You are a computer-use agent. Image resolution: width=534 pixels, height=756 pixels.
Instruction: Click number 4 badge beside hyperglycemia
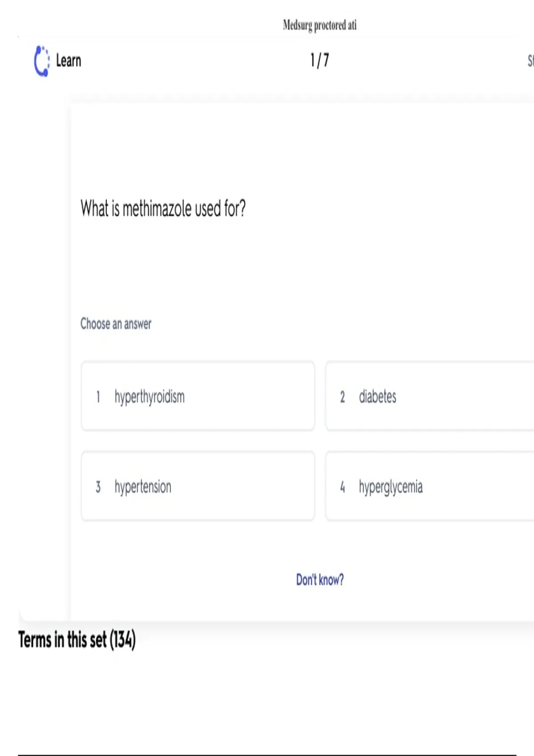pyautogui.click(x=342, y=487)
